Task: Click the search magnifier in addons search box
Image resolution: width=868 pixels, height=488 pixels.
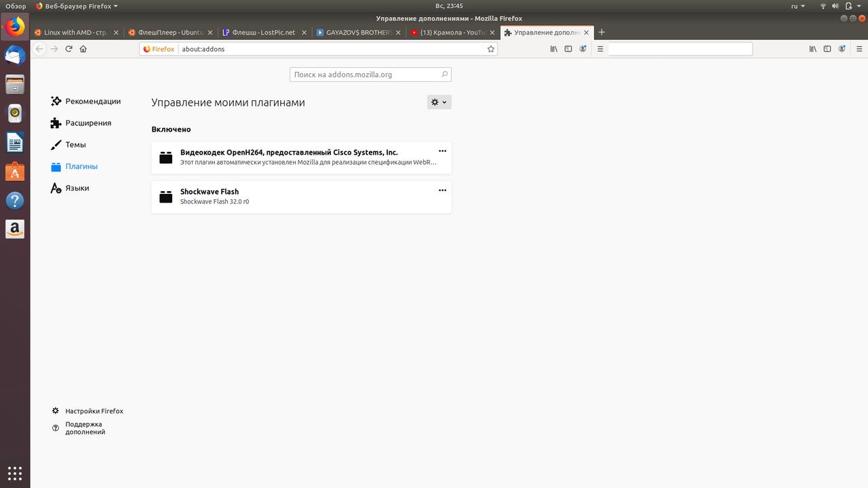Action: tap(444, 75)
